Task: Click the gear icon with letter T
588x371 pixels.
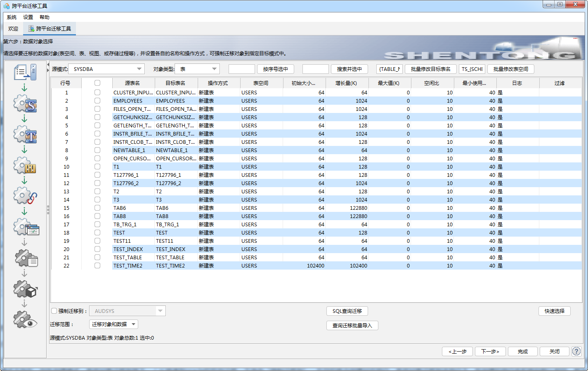Action: point(25,135)
